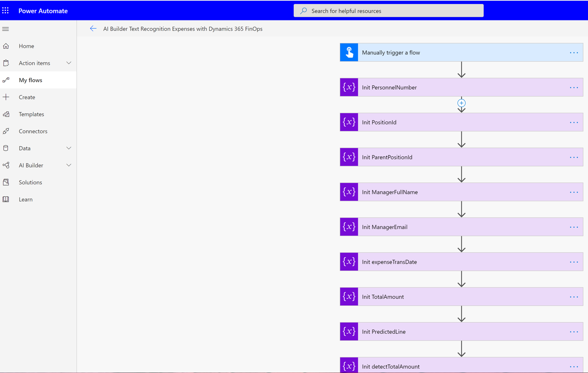
Task: Click the variable icon on Init PersonnelNumber
Action: point(348,87)
